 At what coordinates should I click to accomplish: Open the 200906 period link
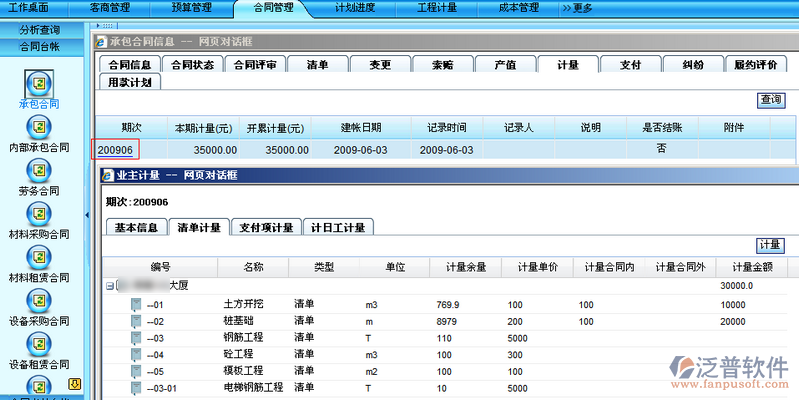pos(117,149)
